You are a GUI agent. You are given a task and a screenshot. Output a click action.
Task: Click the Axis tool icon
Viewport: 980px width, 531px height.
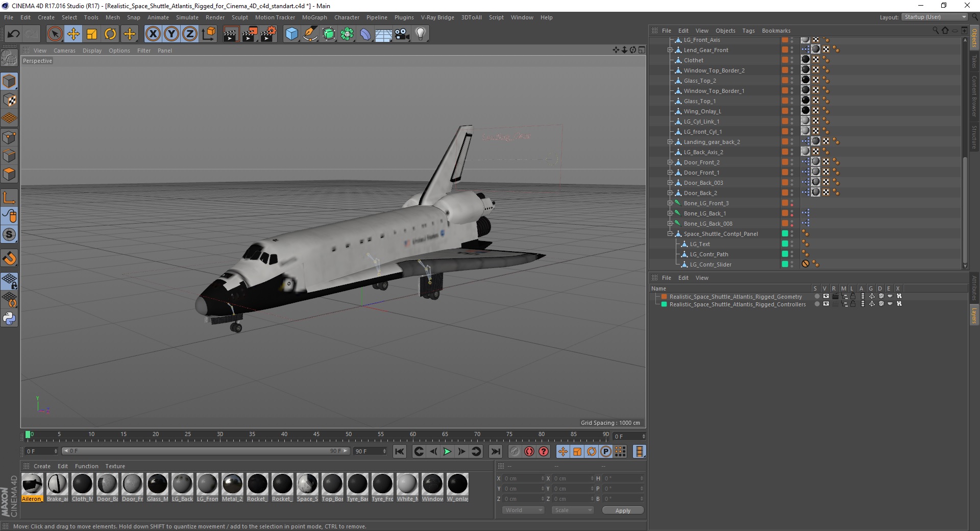[9, 198]
